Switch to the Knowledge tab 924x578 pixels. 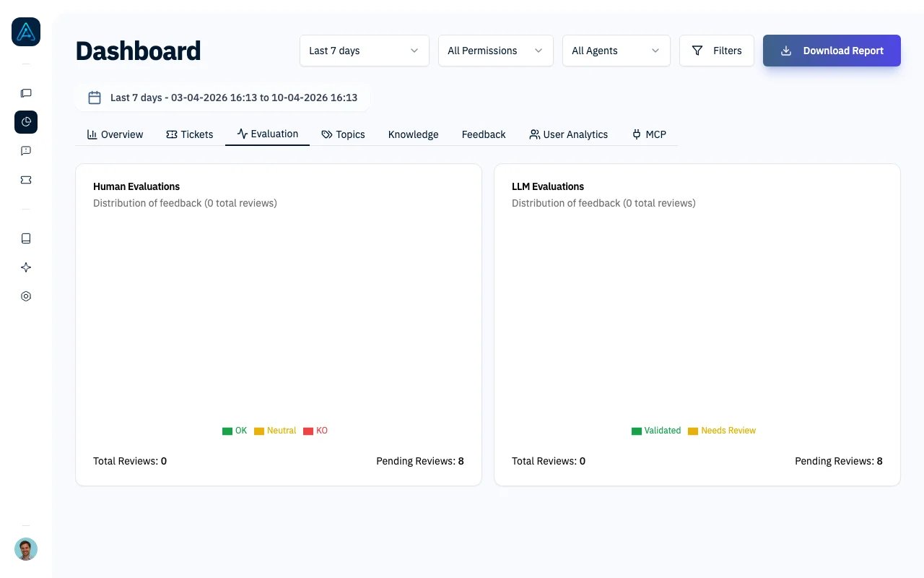(x=414, y=134)
